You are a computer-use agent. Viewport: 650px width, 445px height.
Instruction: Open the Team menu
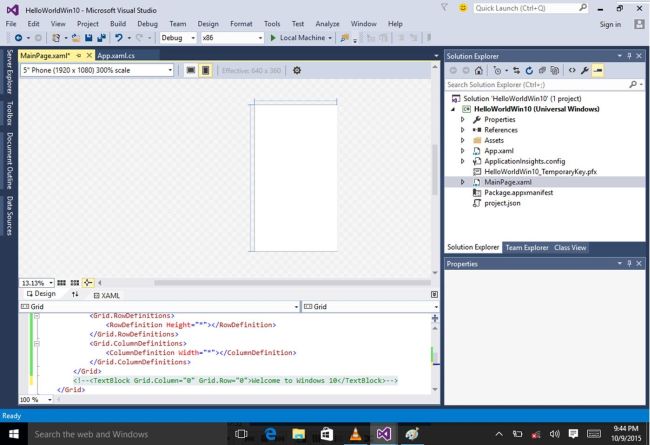click(177, 24)
